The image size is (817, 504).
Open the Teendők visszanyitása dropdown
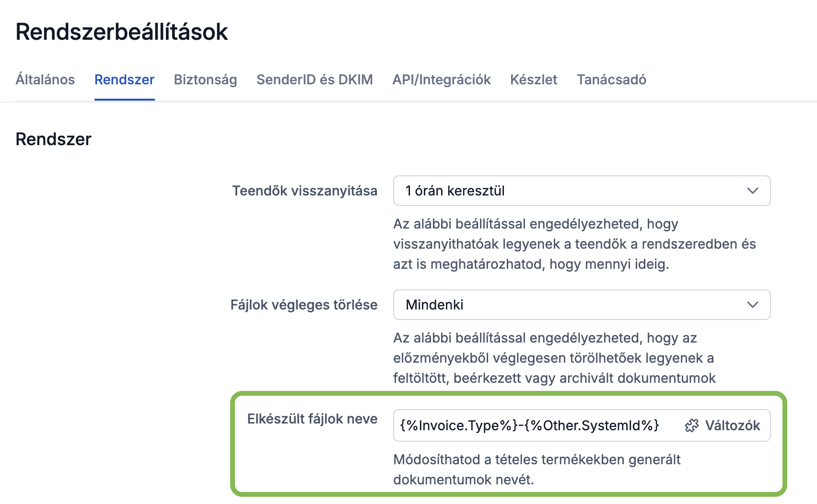click(582, 191)
